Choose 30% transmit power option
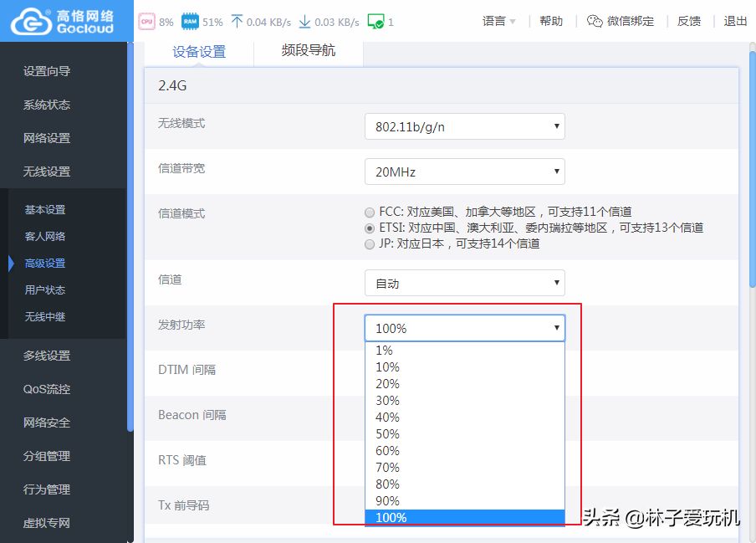The image size is (756, 543). (465, 400)
